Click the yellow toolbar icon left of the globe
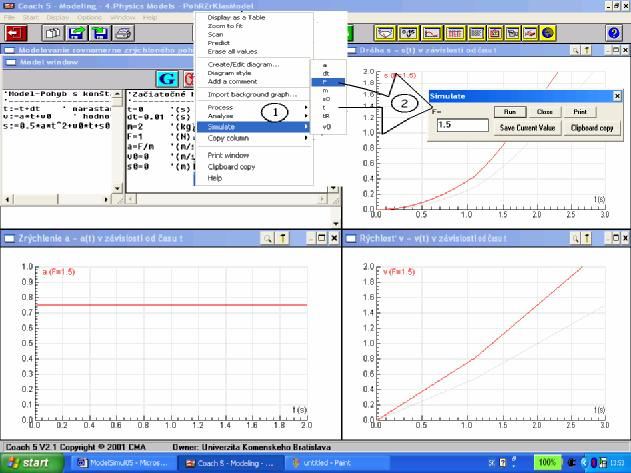Viewport: 631px width, 473px height. coord(530,33)
